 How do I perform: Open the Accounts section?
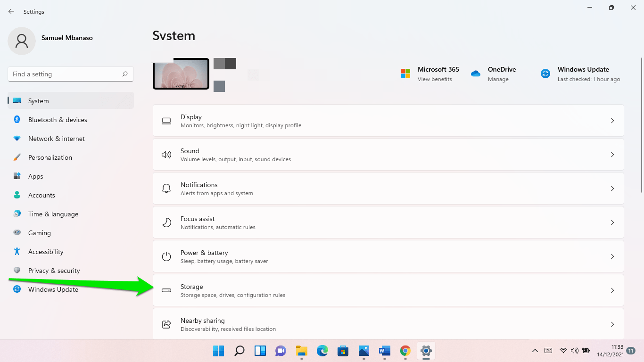(71, 195)
